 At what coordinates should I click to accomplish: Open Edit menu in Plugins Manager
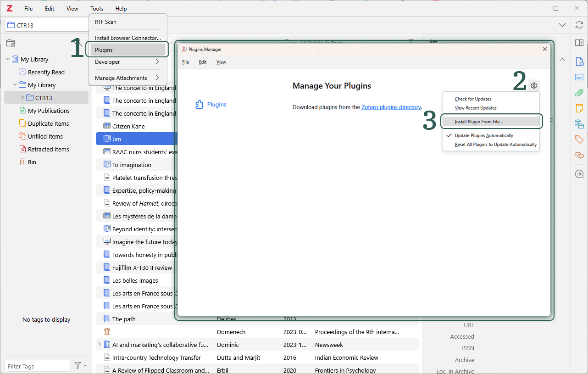[x=203, y=62]
